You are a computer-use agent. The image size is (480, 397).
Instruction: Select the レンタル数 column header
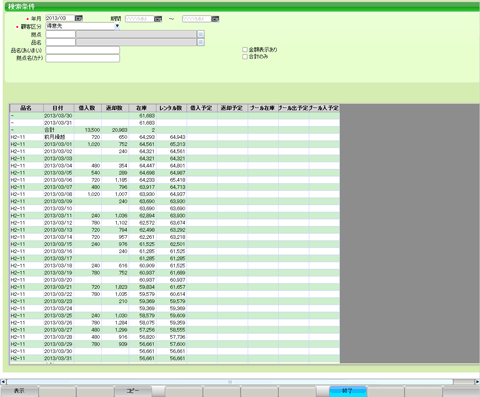pyautogui.click(x=171, y=108)
